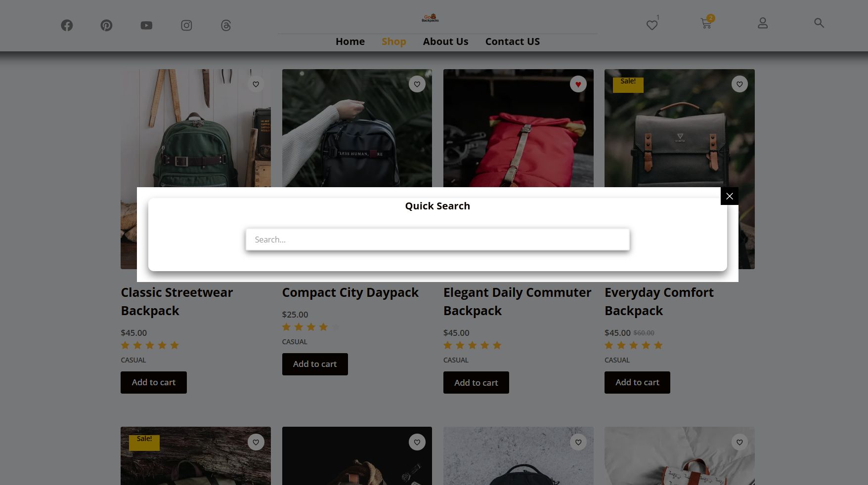868x485 pixels.
Task: Toggle wishlist heart on Compact City Daypack
Action: (417, 84)
